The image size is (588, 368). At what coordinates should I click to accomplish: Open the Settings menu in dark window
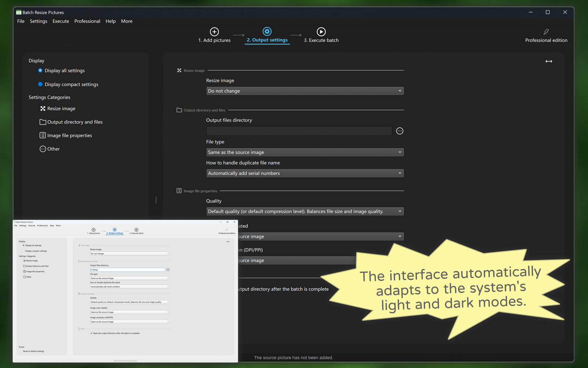click(39, 21)
